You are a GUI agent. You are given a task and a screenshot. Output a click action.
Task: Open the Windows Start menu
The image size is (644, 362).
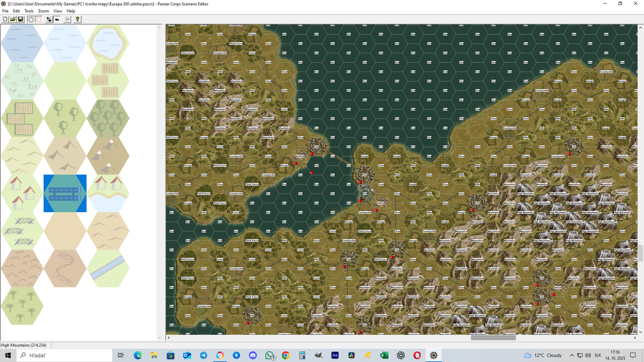tap(8, 355)
